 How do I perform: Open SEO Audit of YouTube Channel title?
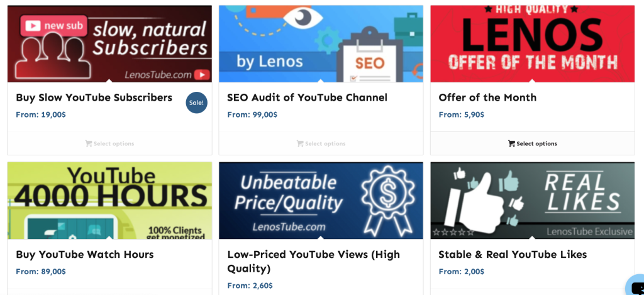click(307, 97)
